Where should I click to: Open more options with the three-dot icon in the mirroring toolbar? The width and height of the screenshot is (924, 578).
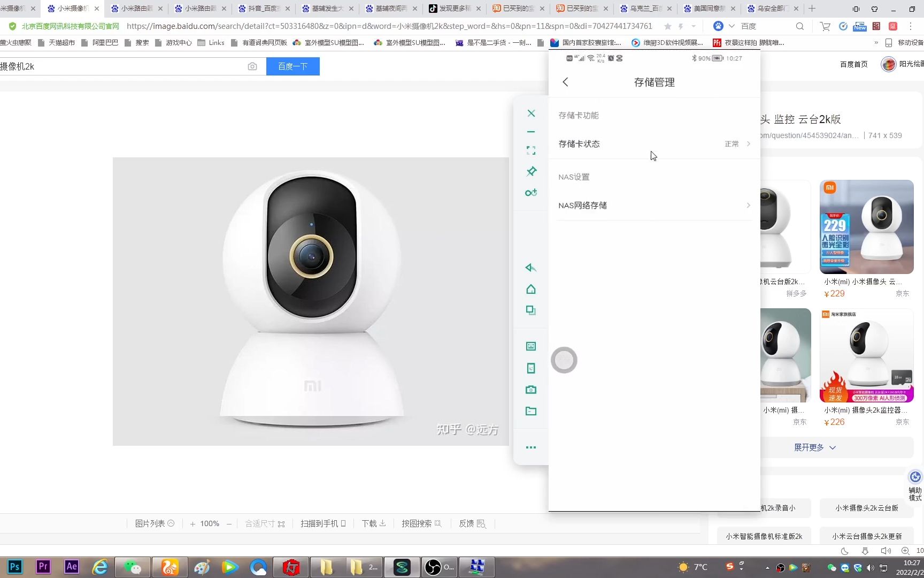click(531, 447)
